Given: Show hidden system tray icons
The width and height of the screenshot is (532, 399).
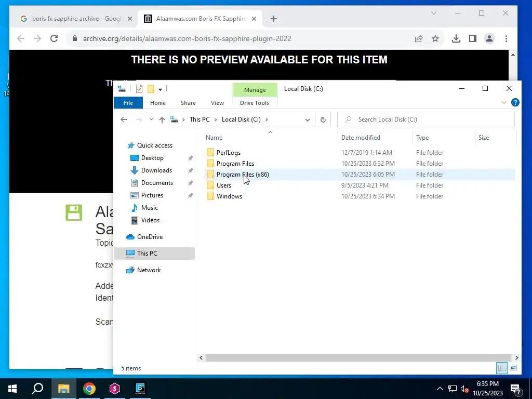Looking at the screenshot, I should coord(440,389).
